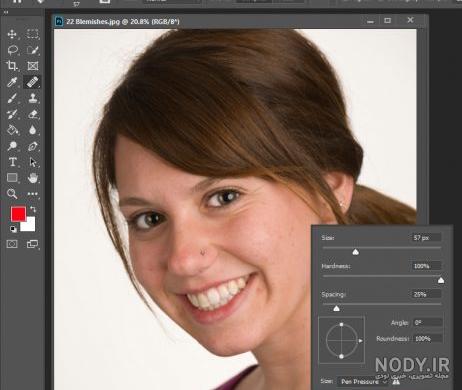462x390 pixels.
Task: Select the Lasso tool
Action: click(12, 50)
